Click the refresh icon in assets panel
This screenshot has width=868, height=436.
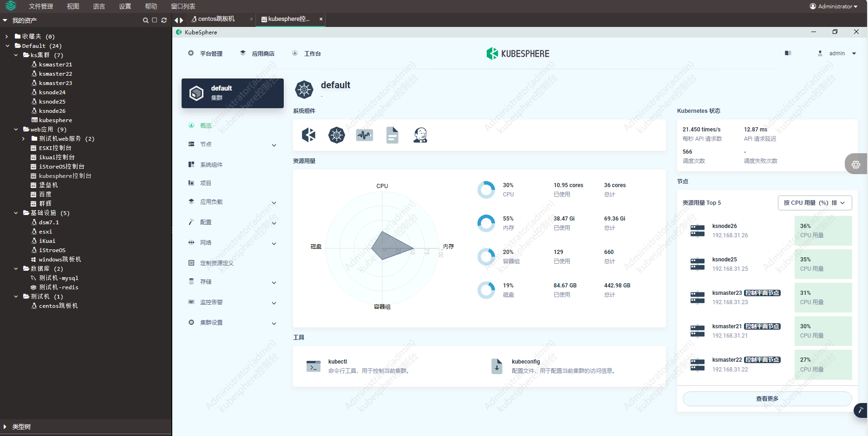pyautogui.click(x=164, y=20)
